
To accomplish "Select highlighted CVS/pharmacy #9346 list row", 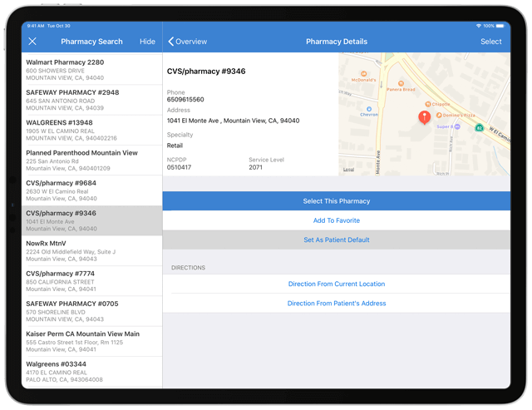I will tap(91, 220).
